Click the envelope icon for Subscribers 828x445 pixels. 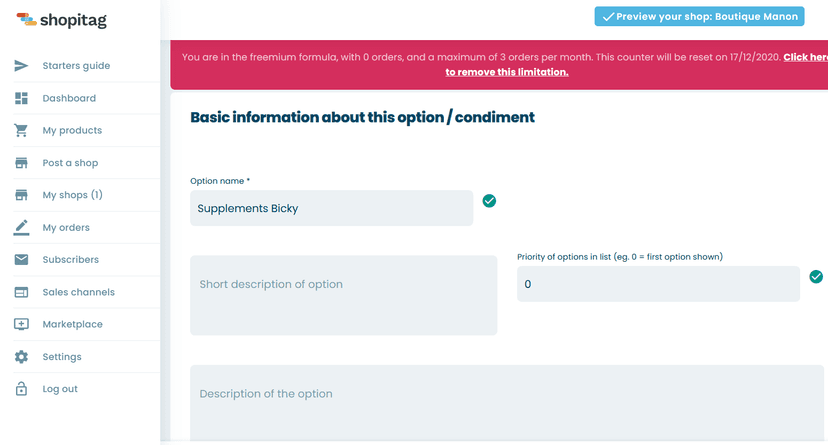(21, 259)
